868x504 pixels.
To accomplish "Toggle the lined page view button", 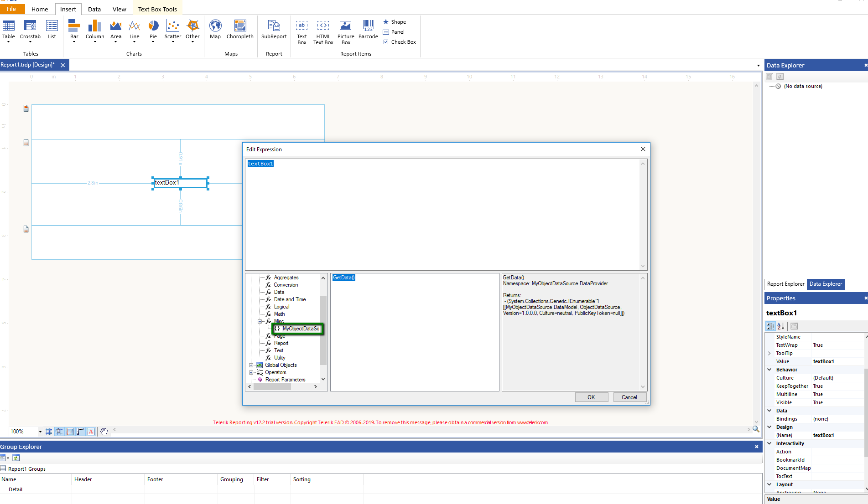I will pos(70,432).
